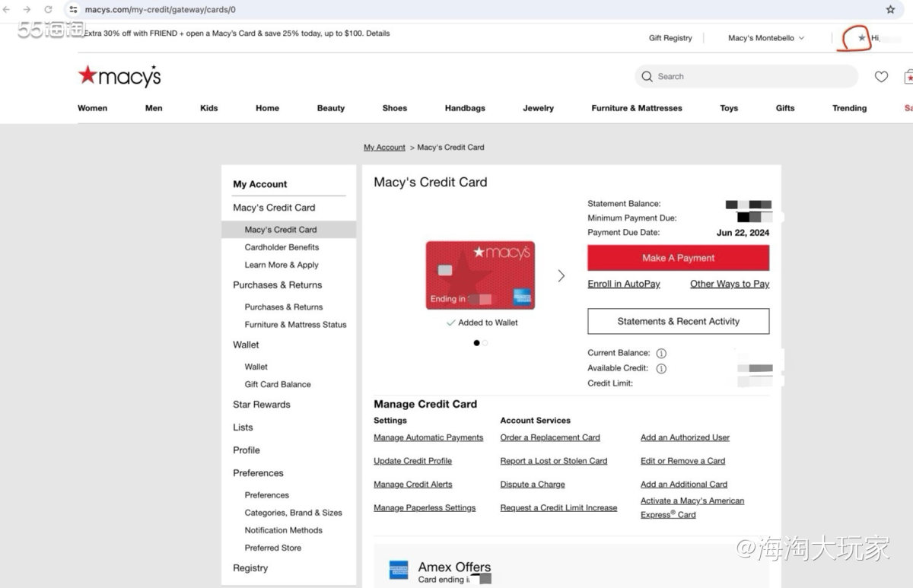This screenshot has height=588, width=913.
Task: Click the star account icon circled in red
Action: pyautogui.click(x=862, y=37)
